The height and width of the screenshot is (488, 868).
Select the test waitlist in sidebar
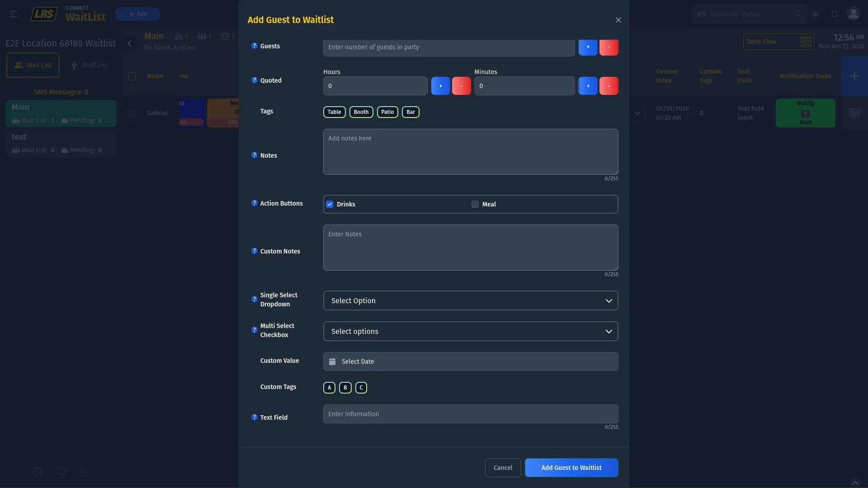pos(61,143)
